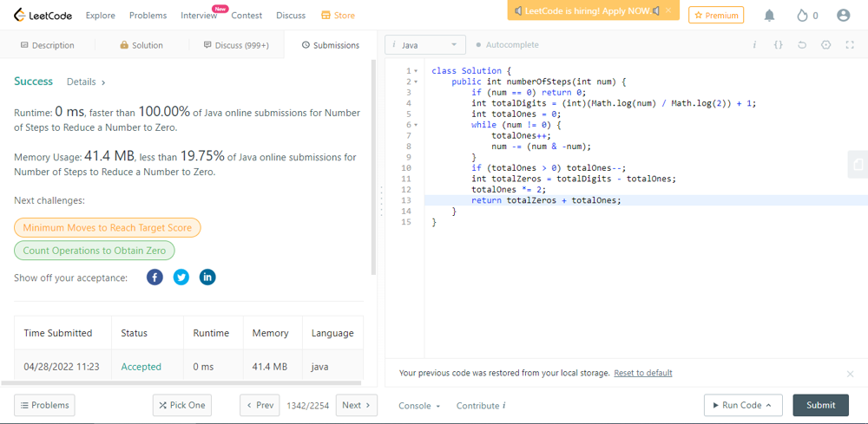Enter fullscreen editor mode

[x=850, y=45]
